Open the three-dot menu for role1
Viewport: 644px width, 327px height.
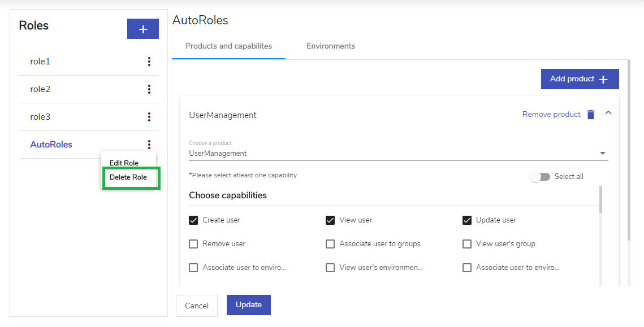tap(149, 62)
